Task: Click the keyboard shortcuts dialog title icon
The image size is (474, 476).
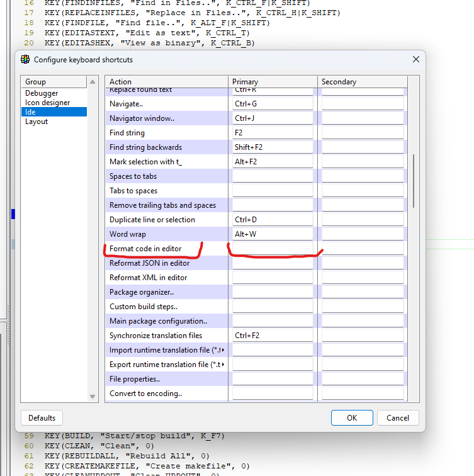Action: [25, 60]
